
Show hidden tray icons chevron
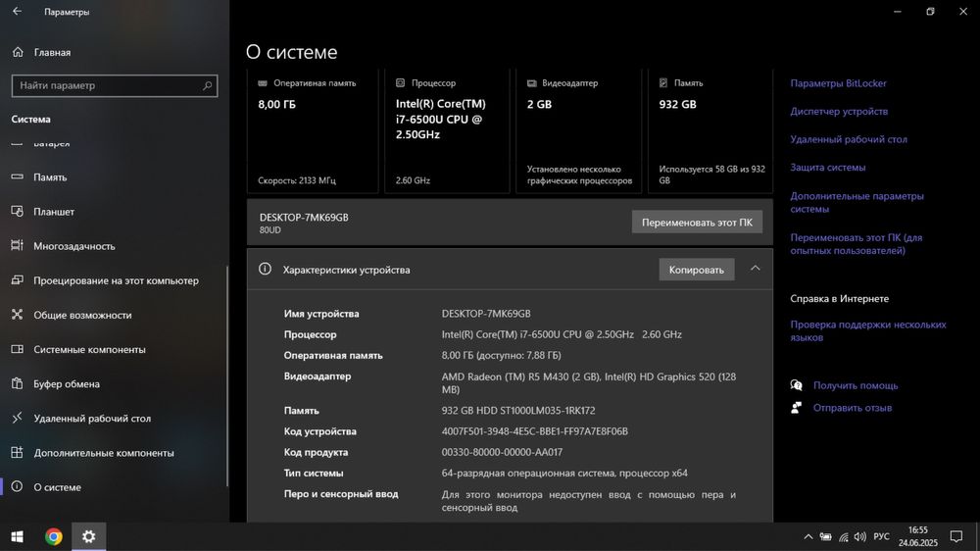click(808, 536)
